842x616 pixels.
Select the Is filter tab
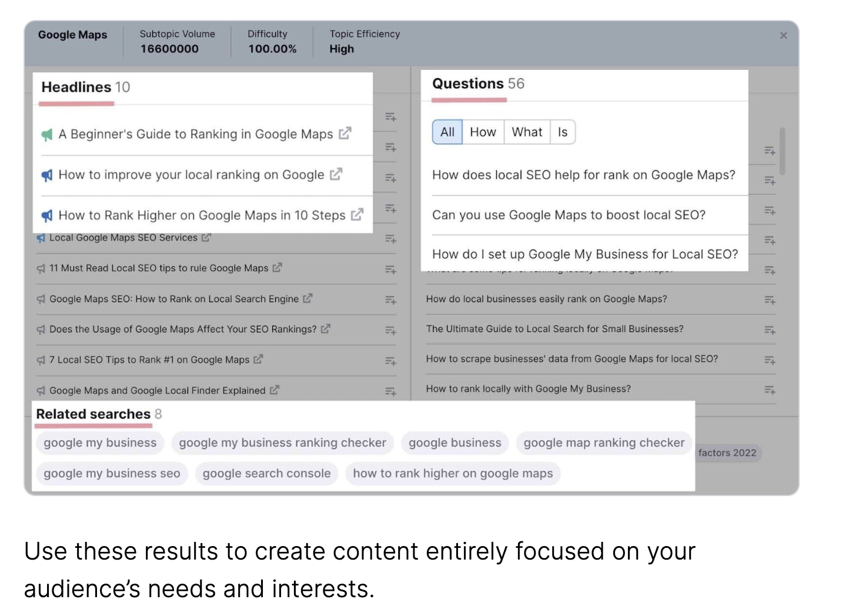[562, 132]
